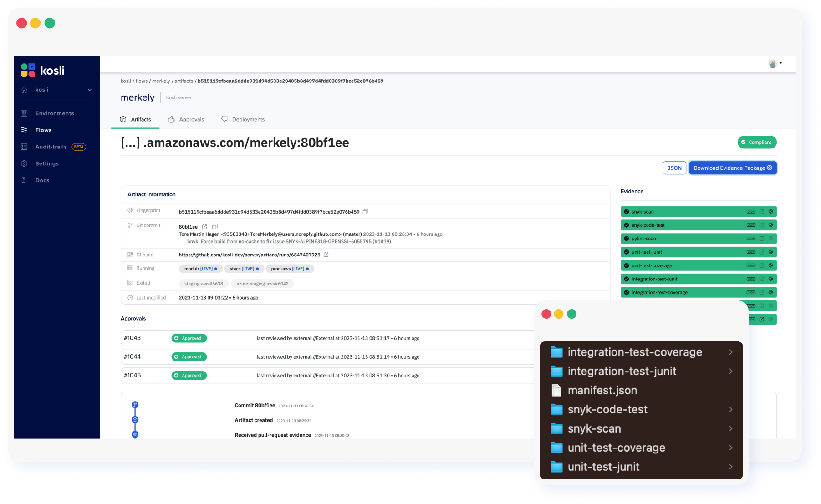Click the JSON button above the artifact information
This screenshot has width=821, height=504.
(x=674, y=168)
